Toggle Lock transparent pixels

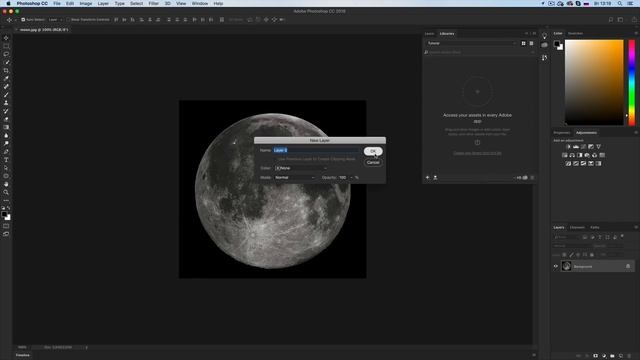[564, 255]
